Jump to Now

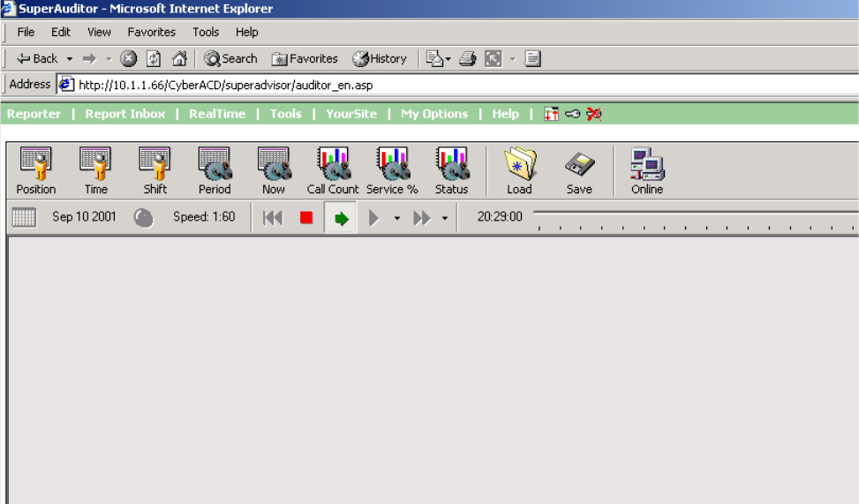[274, 170]
